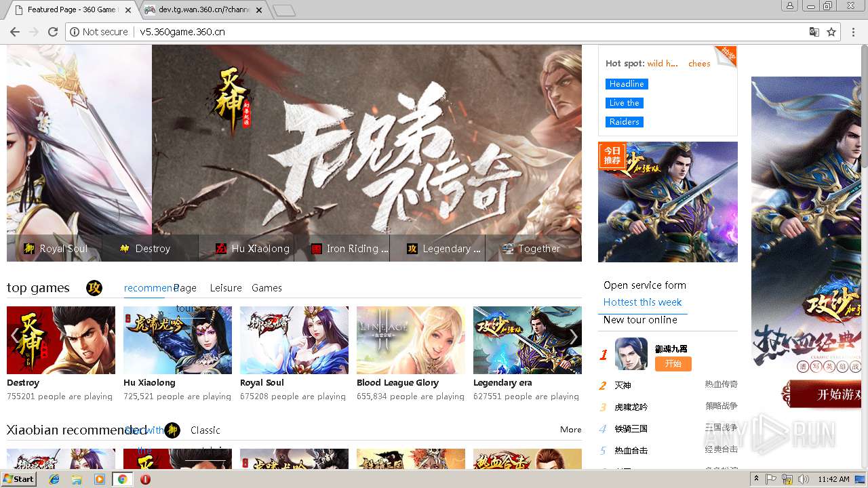Image resolution: width=868 pixels, height=488 pixels.
Task: Switch to the New tour online tab
Action: point(640,320)
